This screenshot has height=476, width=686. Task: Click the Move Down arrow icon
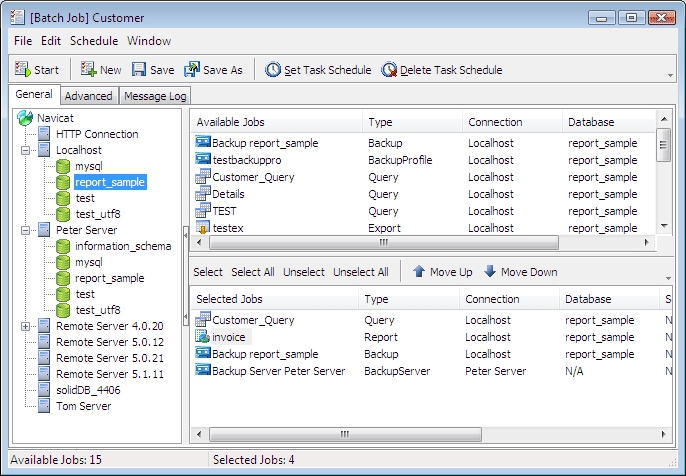tap(490, 271)
